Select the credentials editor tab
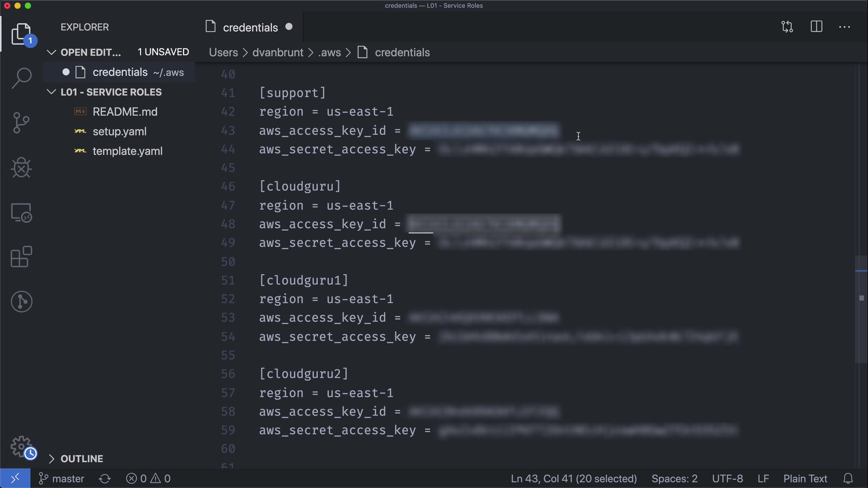 click(x=250, y=28)
